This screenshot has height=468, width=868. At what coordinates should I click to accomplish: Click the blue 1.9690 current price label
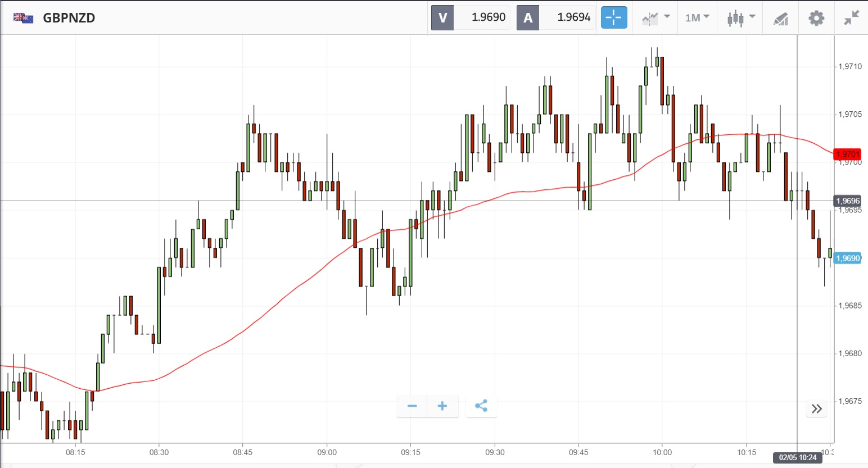[x=847, y=258]
